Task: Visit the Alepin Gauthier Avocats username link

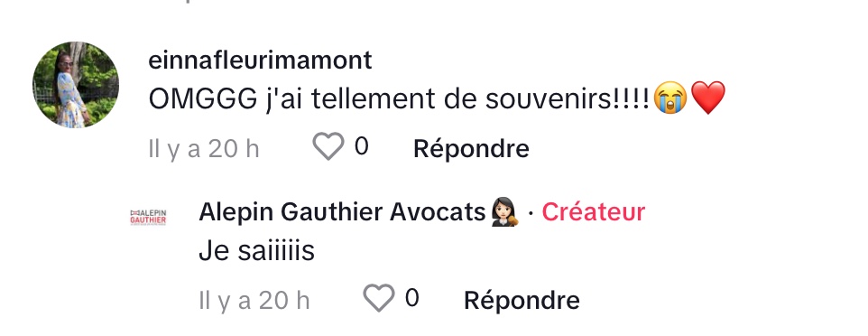Action: pyautogui.click(x=342, y=211)
